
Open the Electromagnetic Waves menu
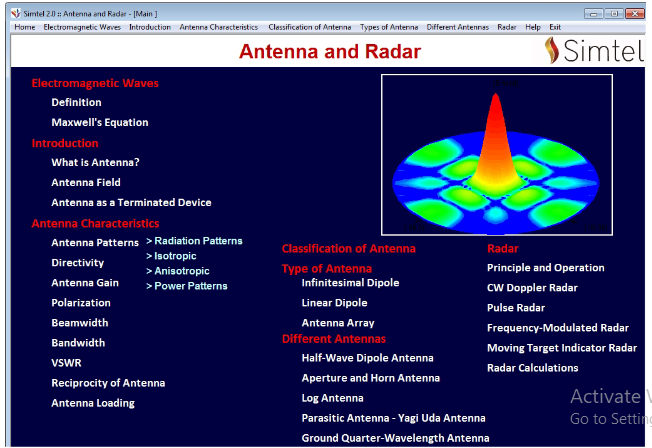click(82, 27)
